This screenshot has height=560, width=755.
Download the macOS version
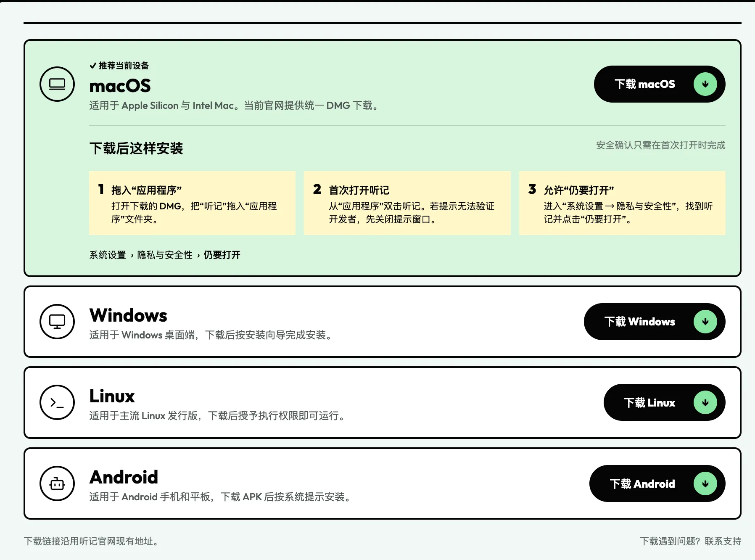pos(660,84)
